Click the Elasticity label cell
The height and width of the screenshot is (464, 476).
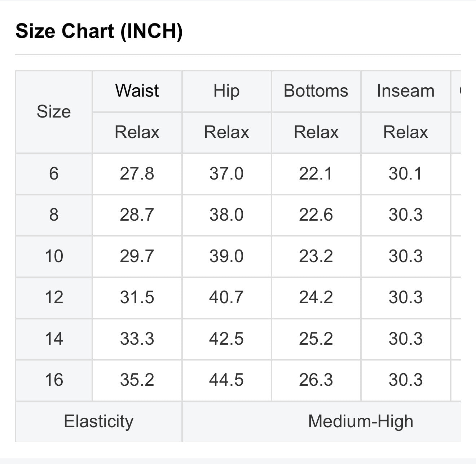pos(98,421)
